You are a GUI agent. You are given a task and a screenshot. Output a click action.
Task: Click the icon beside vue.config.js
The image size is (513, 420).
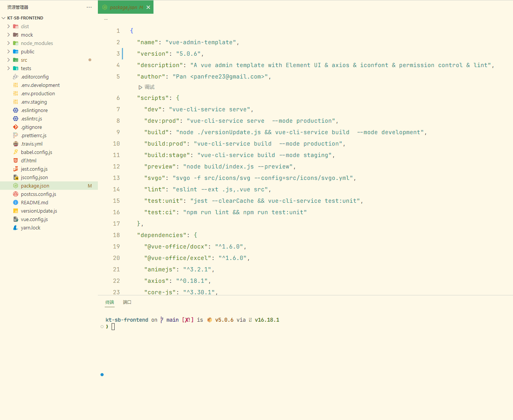click(x=16, y=219)
